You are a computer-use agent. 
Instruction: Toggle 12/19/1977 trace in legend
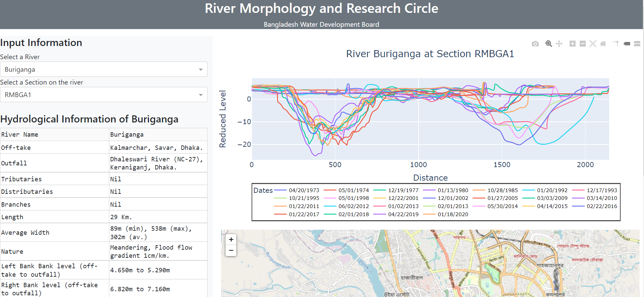(x=396, y=190)
